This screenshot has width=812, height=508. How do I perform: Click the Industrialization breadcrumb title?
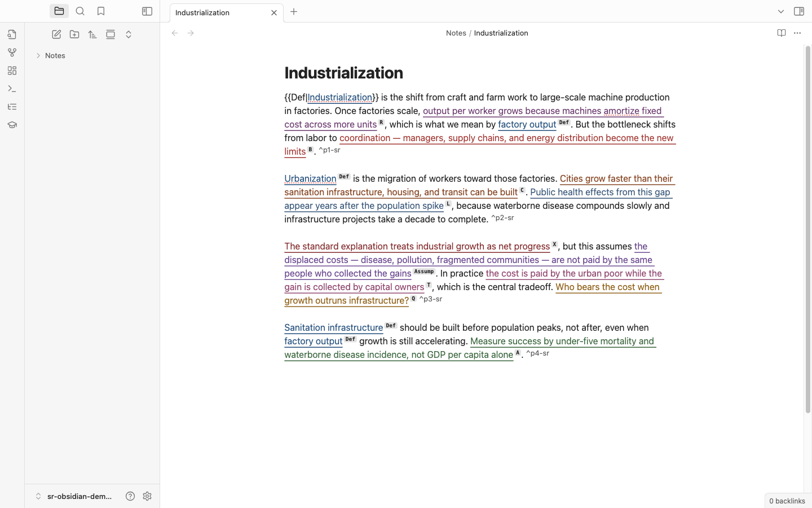pyautogui.click(x=501, y=33)
